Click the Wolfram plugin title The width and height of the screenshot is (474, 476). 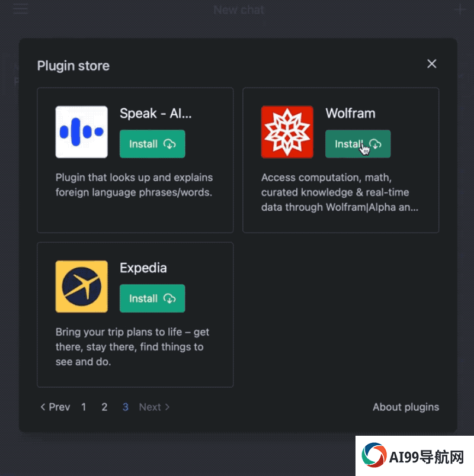[x=350, y=114]
